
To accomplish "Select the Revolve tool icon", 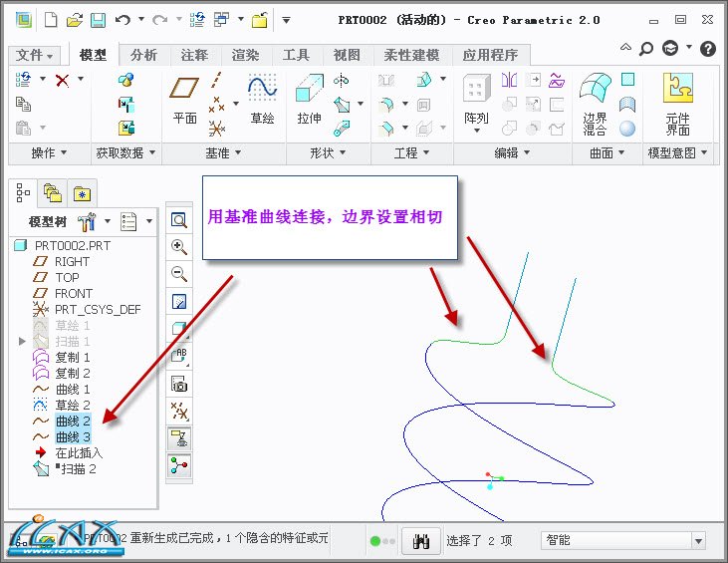I will pos(342,81).
